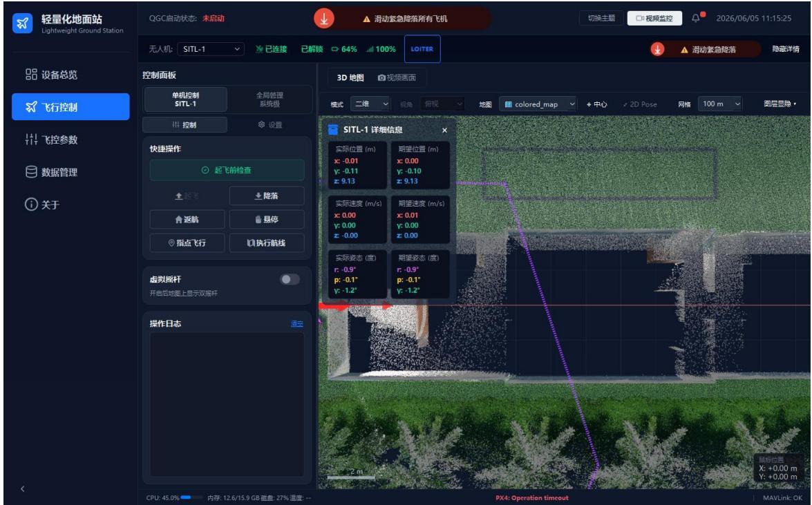Click the 实际速度 (m/s) card
812x505 pixels.
[357, 220]
